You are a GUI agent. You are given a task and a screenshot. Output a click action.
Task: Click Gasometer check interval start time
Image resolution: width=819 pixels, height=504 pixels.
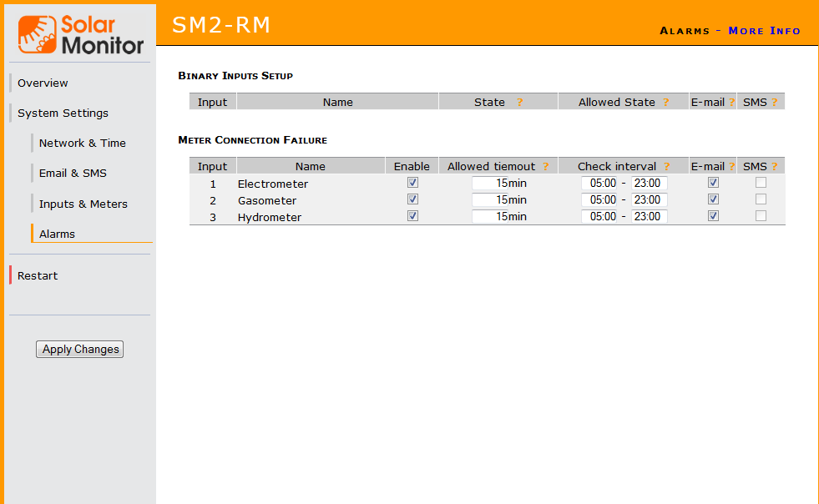point(599,199)
